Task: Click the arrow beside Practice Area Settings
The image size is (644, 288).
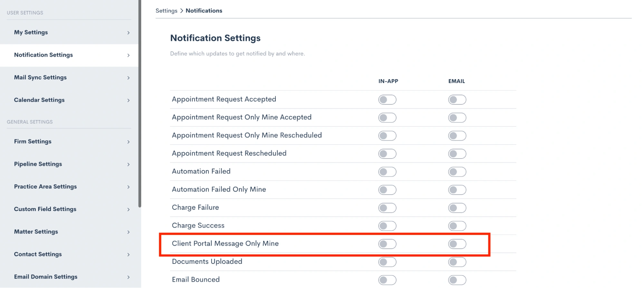Action: 128,187
